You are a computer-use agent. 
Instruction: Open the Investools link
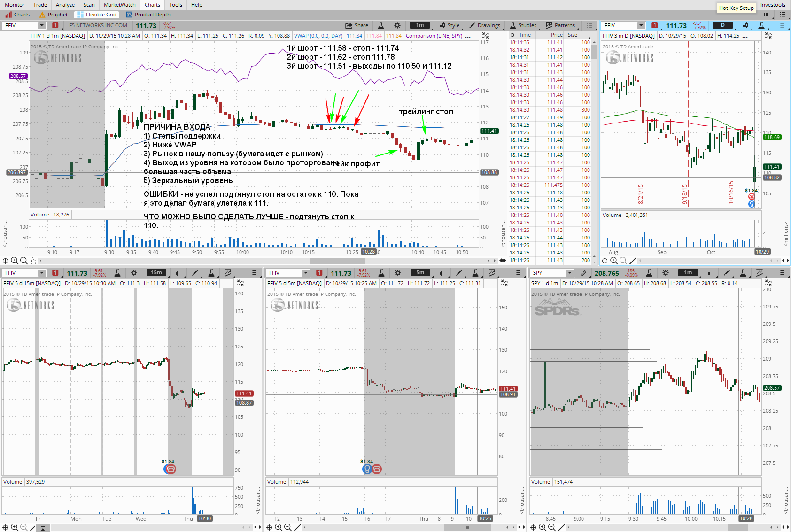click(773, 5)
